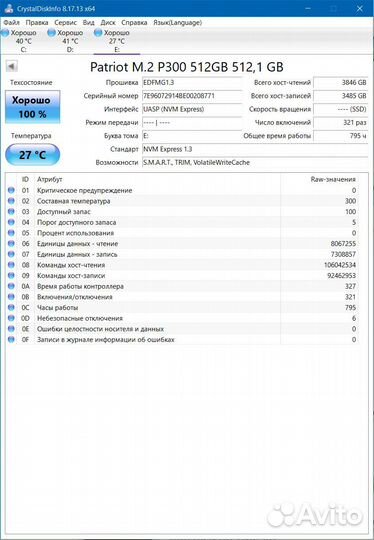Screen dimensions: 374x540
Task: Click the previous disk arrow button
Action: click(x=12, y=66)
